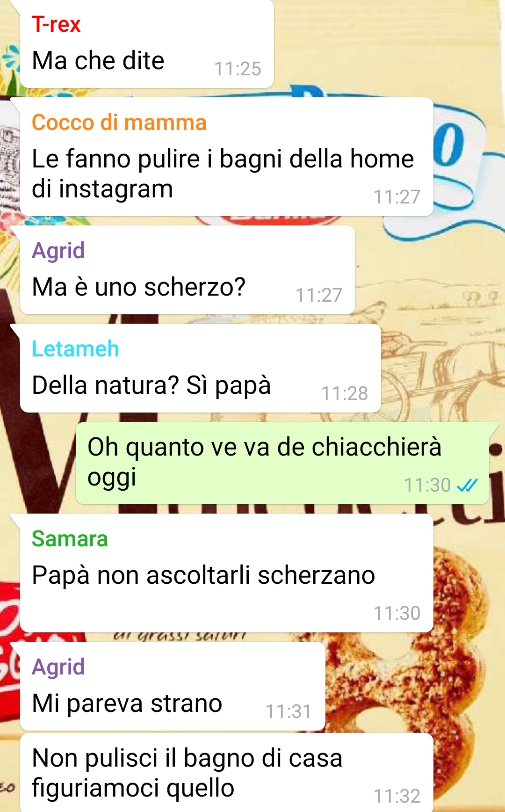
Task: Select the "Della natura? Sì papà" message
Action: [200, 368]
